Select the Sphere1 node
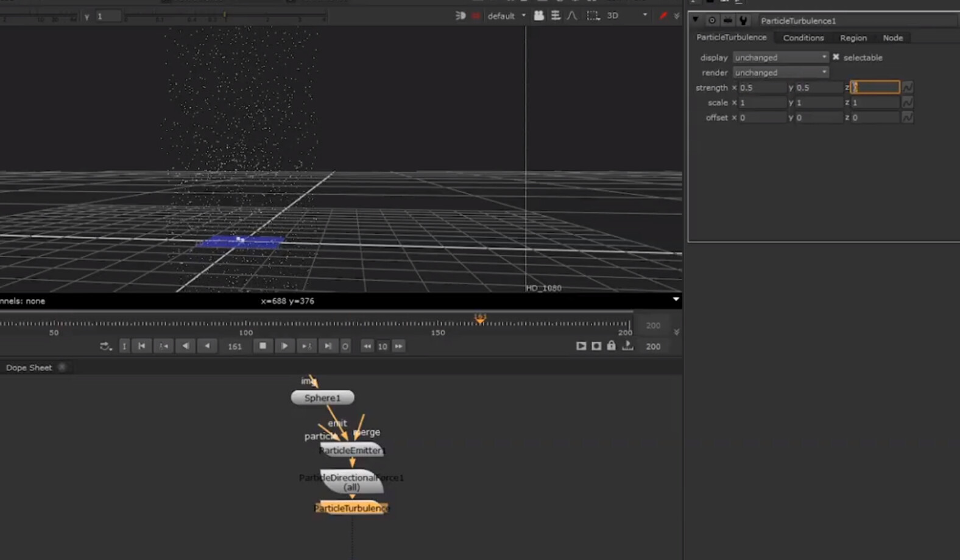The width and height of the screenshot is (960, 560). click(322, 397)
